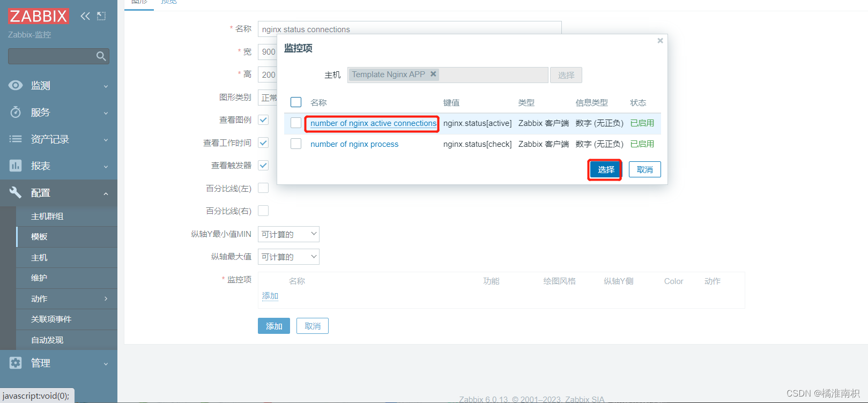Image resolution: width=868 pixels, height=403 pixels.
Task: Expand the 动作 submenu arrow
Action: point(106,298)
